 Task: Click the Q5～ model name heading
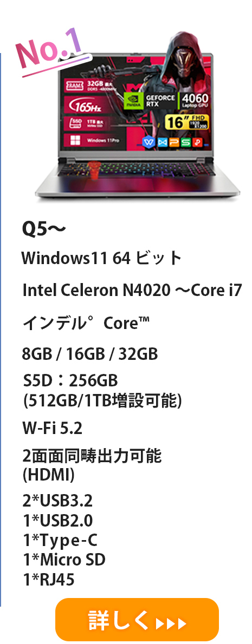[43, 229]
